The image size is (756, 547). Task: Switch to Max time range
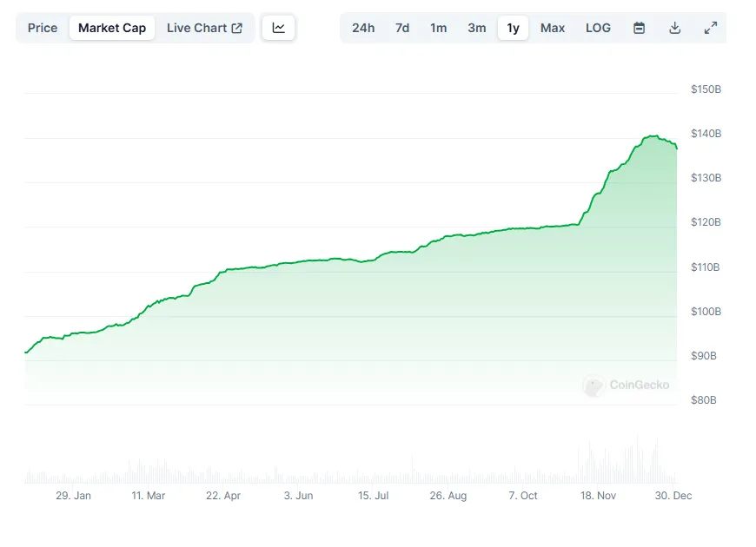[553, 27]
